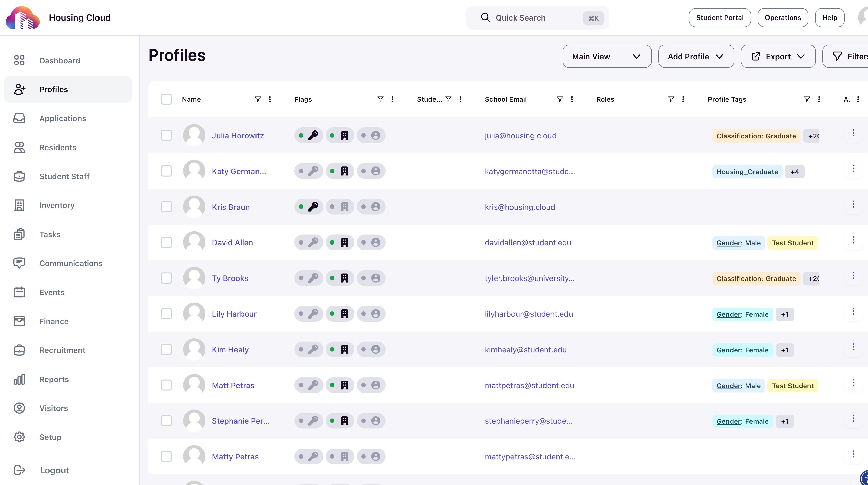
Task: Open School Email column options menu
Action: tap(571, 99)
